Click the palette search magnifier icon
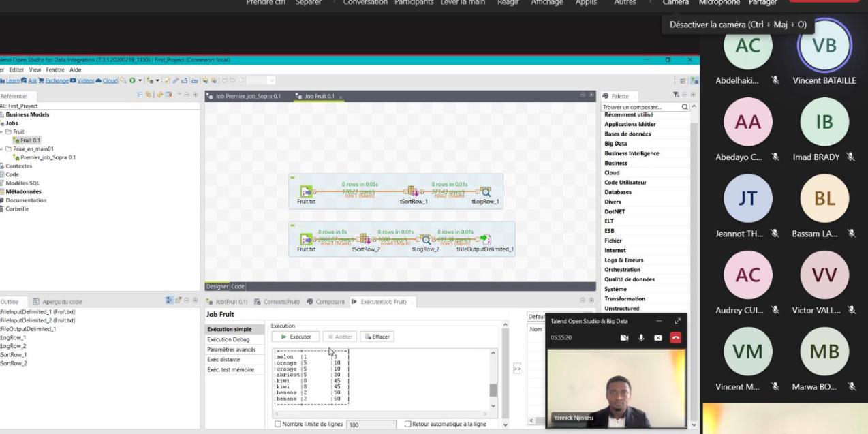This screenshot has width=868, height=434. coord(685,107)
